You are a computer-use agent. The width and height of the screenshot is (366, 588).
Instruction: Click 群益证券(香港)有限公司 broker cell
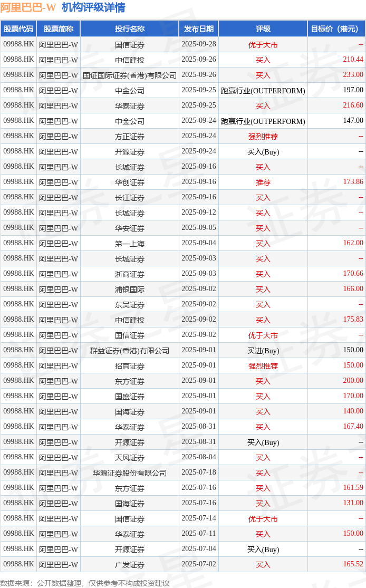coord(130,351)
